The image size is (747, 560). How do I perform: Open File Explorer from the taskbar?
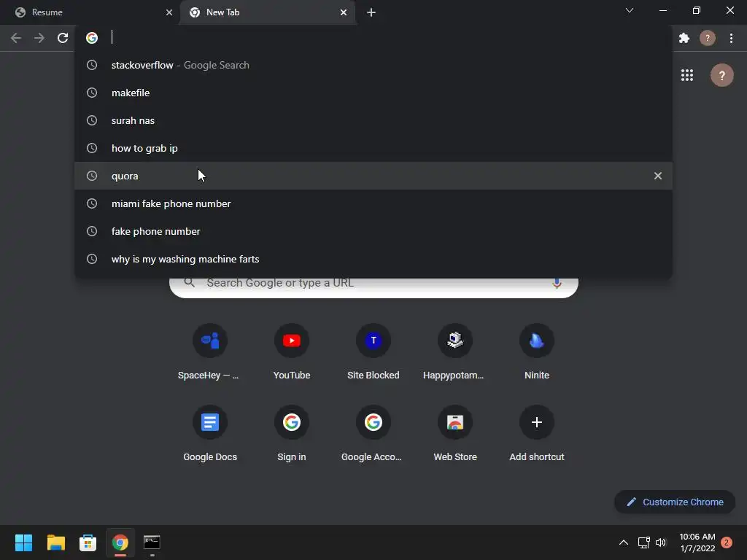click(x=55, y=542)
